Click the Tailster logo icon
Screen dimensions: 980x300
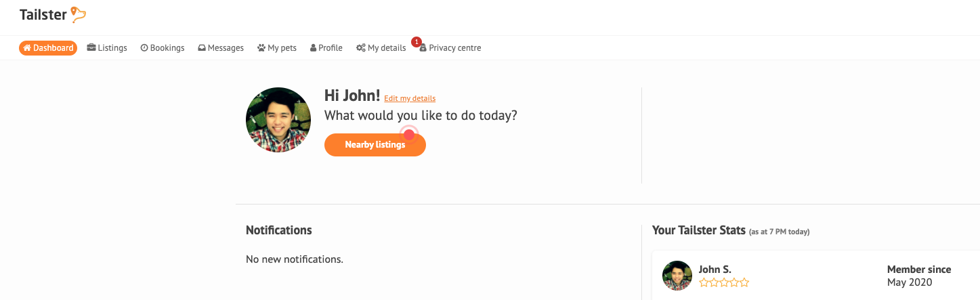[79, 14]
